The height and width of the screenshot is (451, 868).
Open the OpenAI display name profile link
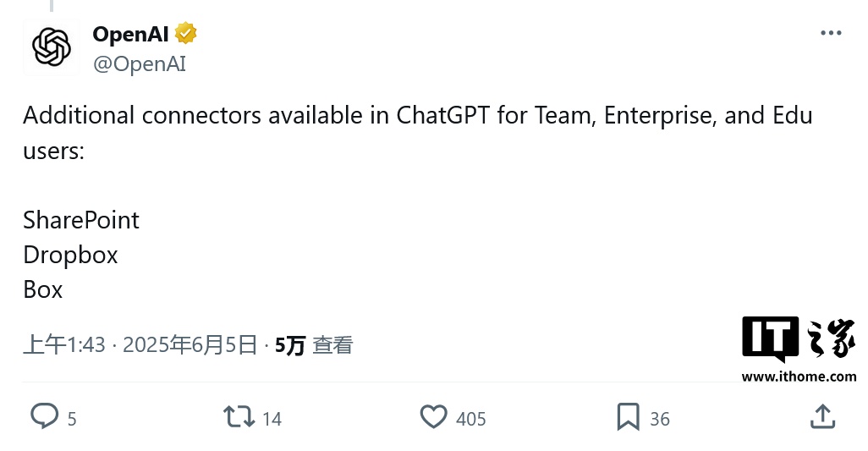(130, 34)
